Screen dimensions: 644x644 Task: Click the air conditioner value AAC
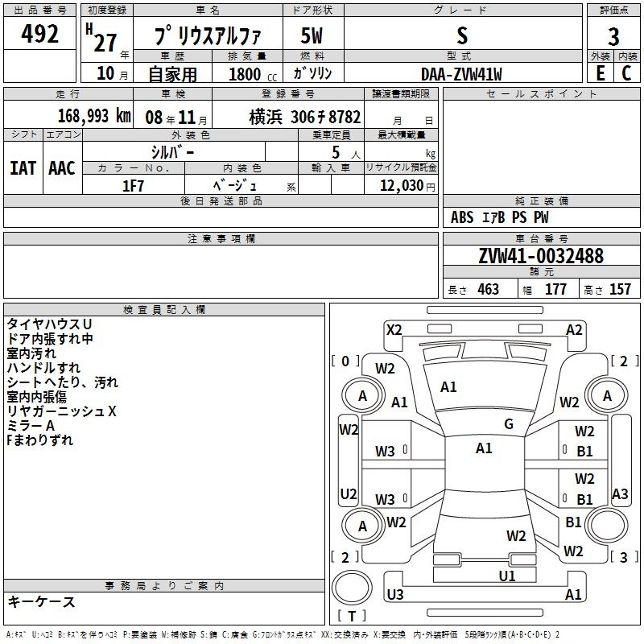(62, 168)
